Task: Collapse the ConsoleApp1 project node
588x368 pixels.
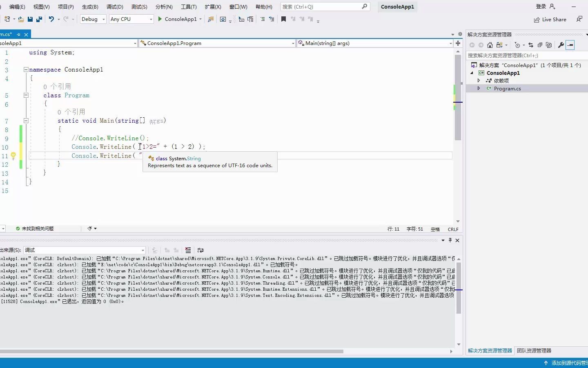Action: click(x=472, y=73)
